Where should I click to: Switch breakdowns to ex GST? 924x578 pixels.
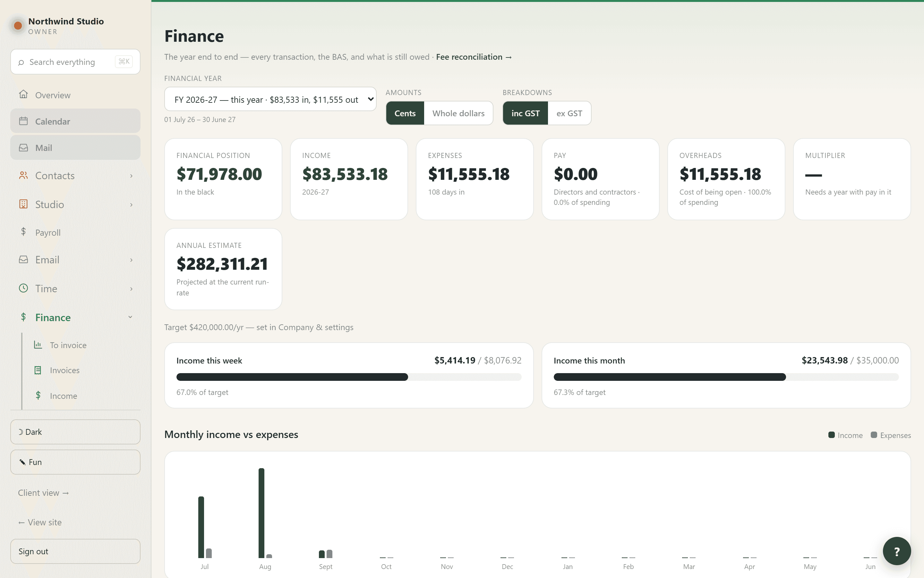pyautogui.click(x=569, y=113)
